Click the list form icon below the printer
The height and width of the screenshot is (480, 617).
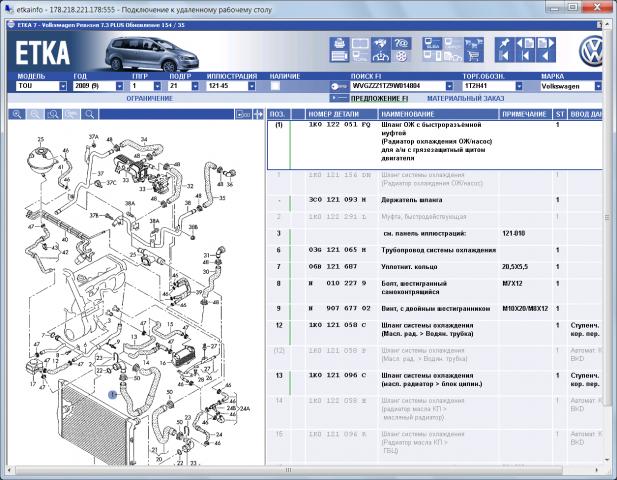pyautogui.click(x=339, y=56)
